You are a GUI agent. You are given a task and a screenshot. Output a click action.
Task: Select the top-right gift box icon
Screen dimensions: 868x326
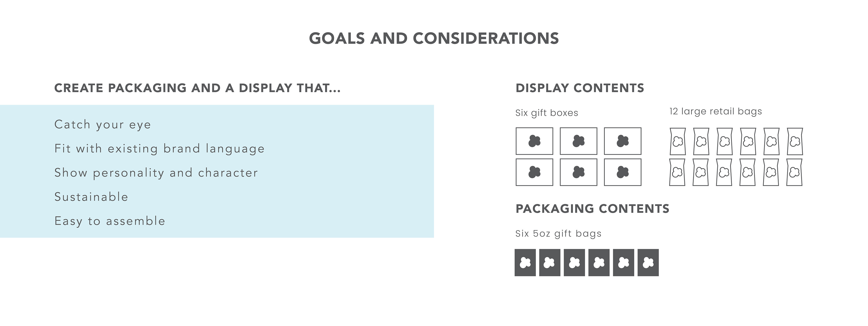point(622,141)
